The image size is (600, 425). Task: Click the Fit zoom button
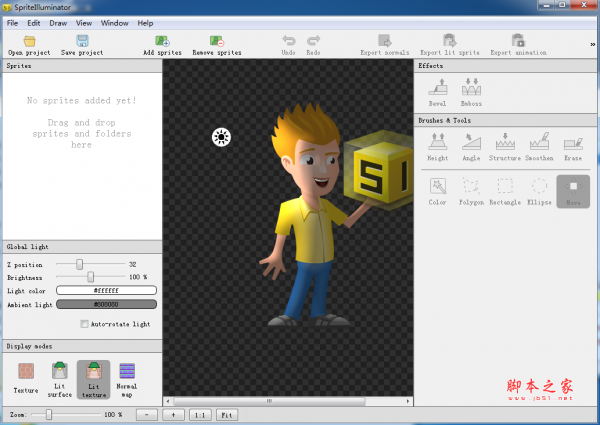[x=227, y=413]
